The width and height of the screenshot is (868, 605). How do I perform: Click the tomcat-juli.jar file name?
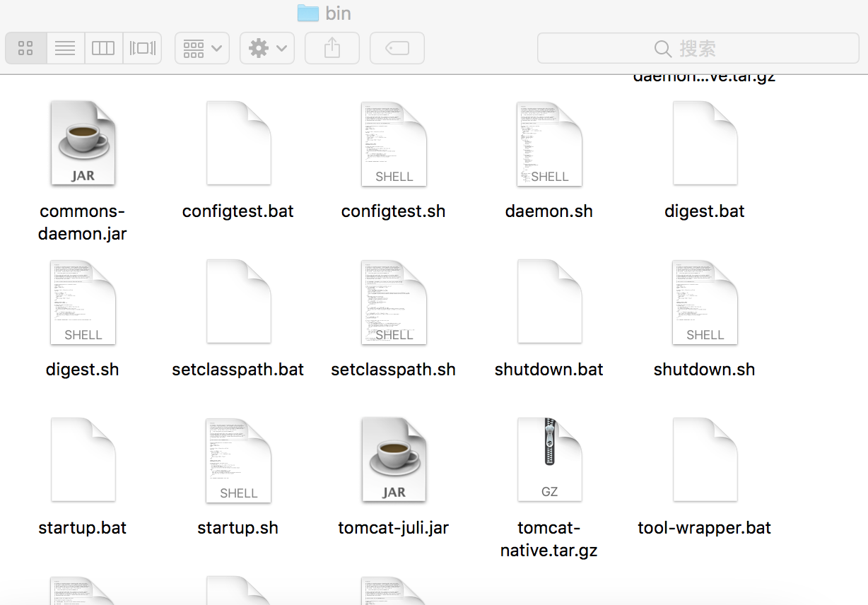pyautogui.click(x=394, y=528)
